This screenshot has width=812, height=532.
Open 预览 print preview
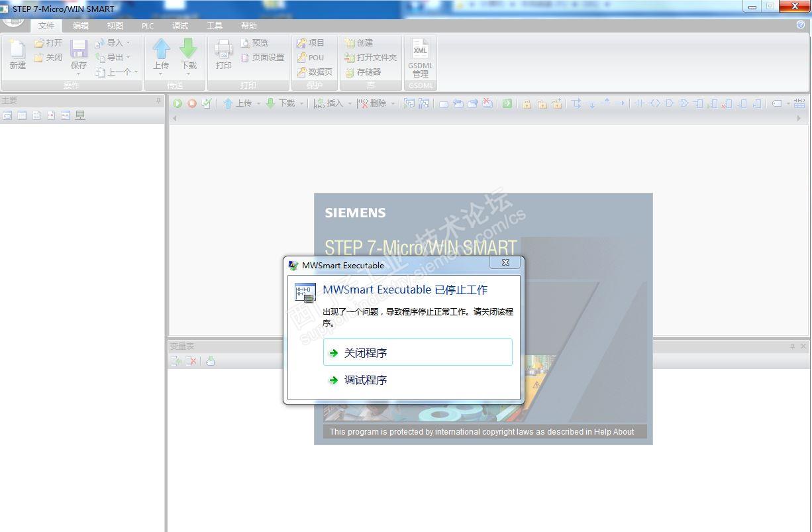pyautogui.click(x=254, y=43)
